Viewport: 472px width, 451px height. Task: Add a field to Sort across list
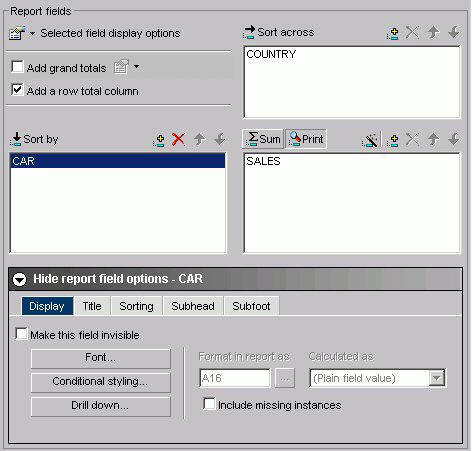pos(393,33)
